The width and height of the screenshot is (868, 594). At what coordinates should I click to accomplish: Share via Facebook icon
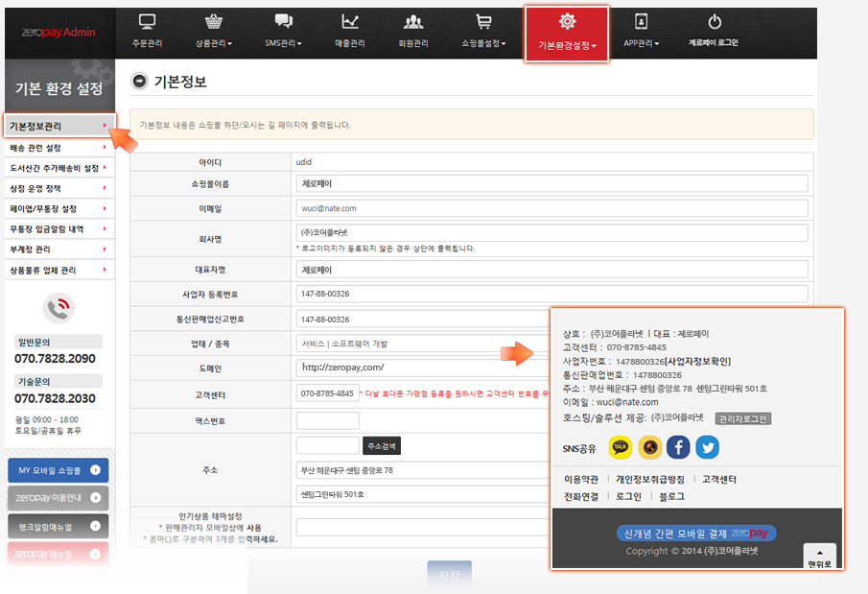pyautogui.click(x=678, y=447)
